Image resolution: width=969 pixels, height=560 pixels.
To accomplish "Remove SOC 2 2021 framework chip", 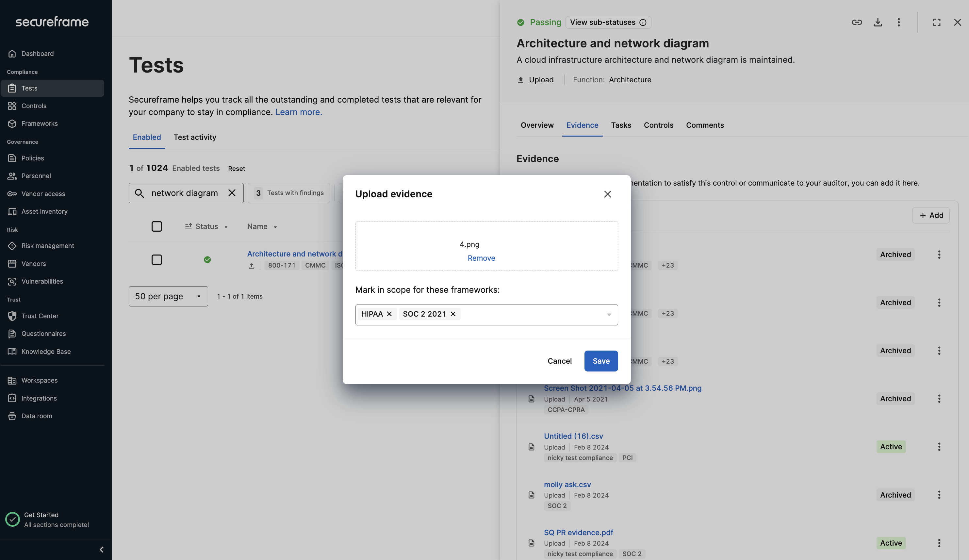I will (x=453, y=314).
